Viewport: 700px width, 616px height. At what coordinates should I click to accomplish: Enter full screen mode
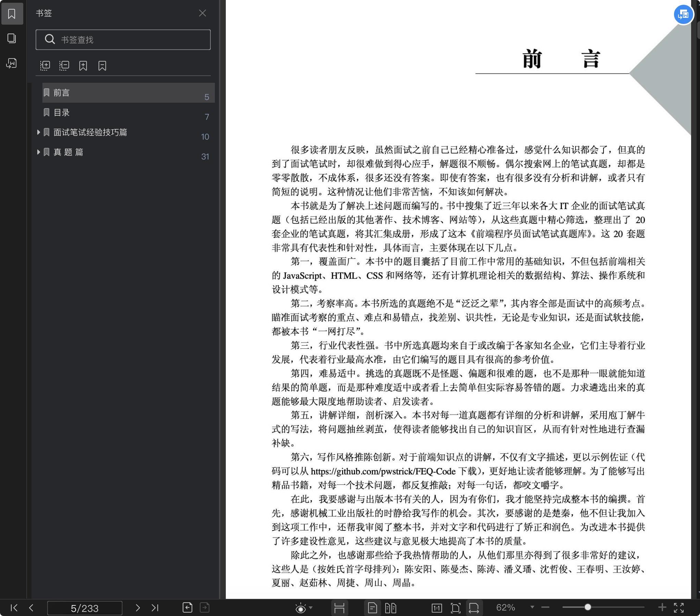(x=679, y=608)
